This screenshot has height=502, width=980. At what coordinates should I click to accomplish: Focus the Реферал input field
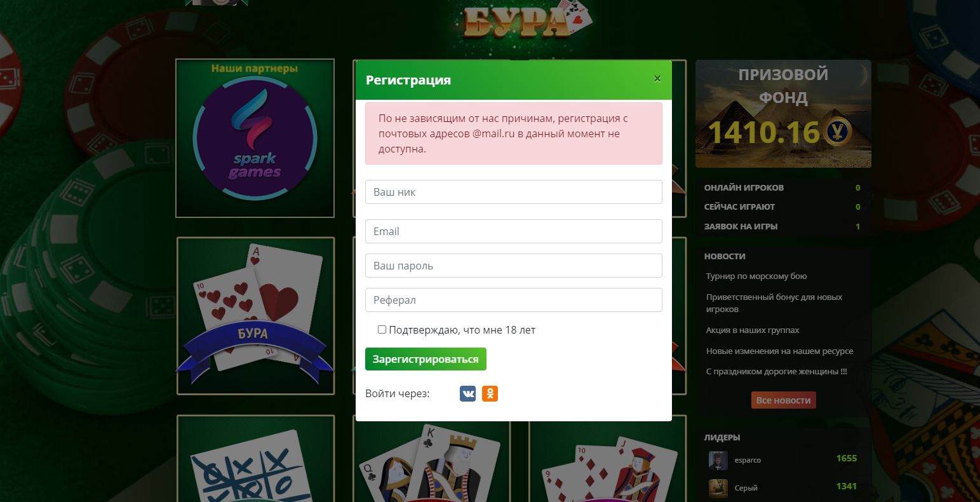(x=513, y=300)
